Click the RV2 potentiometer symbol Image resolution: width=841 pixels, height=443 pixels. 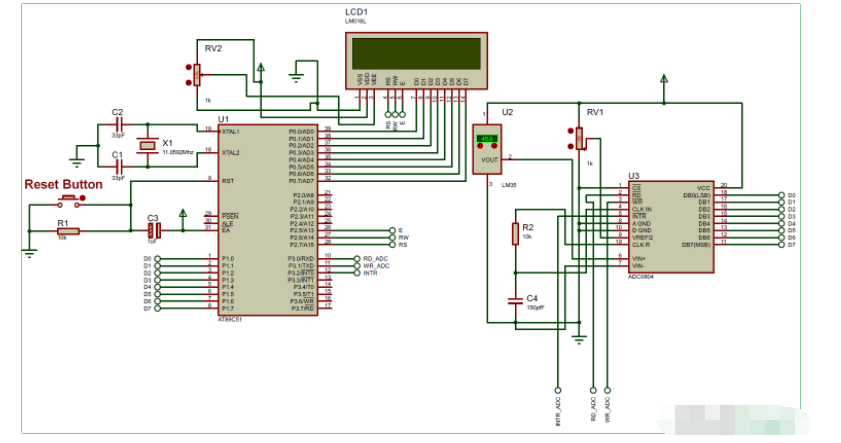pyautogui.click(x=197, y=75)
